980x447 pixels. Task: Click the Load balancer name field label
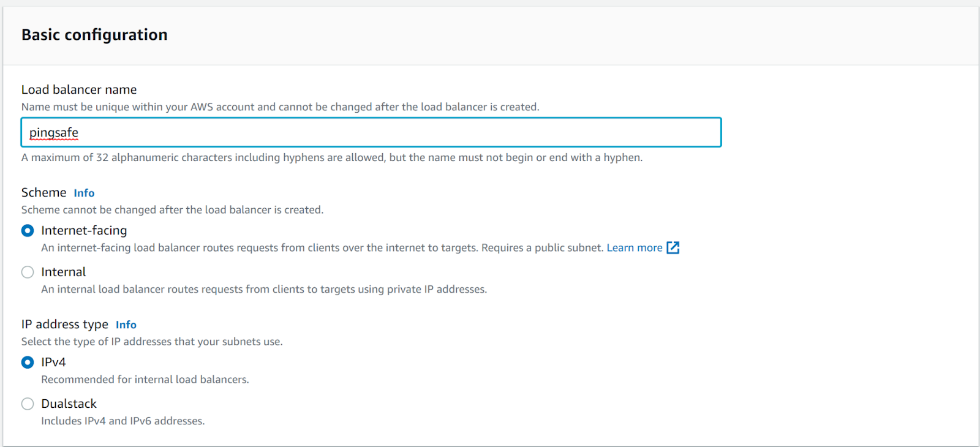(x=79, y=89)
